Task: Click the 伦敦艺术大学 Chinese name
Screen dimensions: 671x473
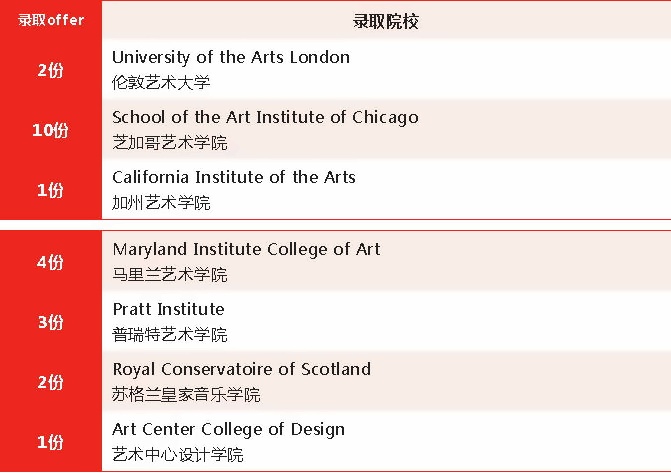Action: tap(161, 82)
